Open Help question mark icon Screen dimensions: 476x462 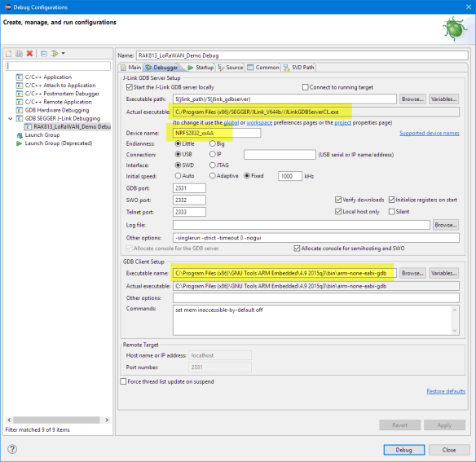[12, 449]
